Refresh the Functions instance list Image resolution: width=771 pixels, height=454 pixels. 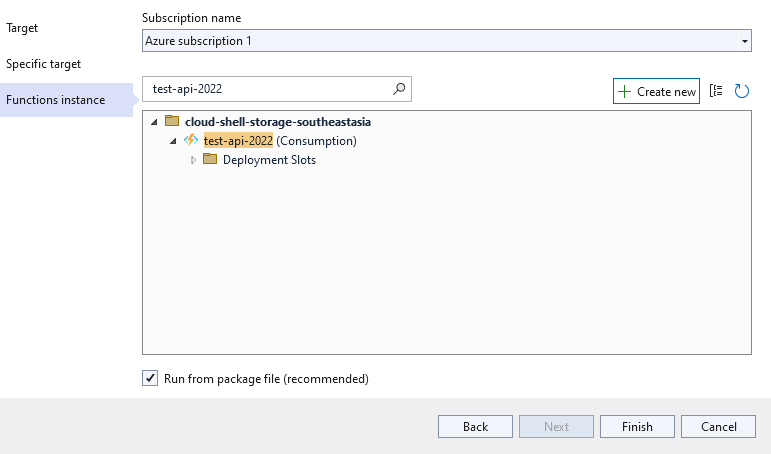pos(741,91)
